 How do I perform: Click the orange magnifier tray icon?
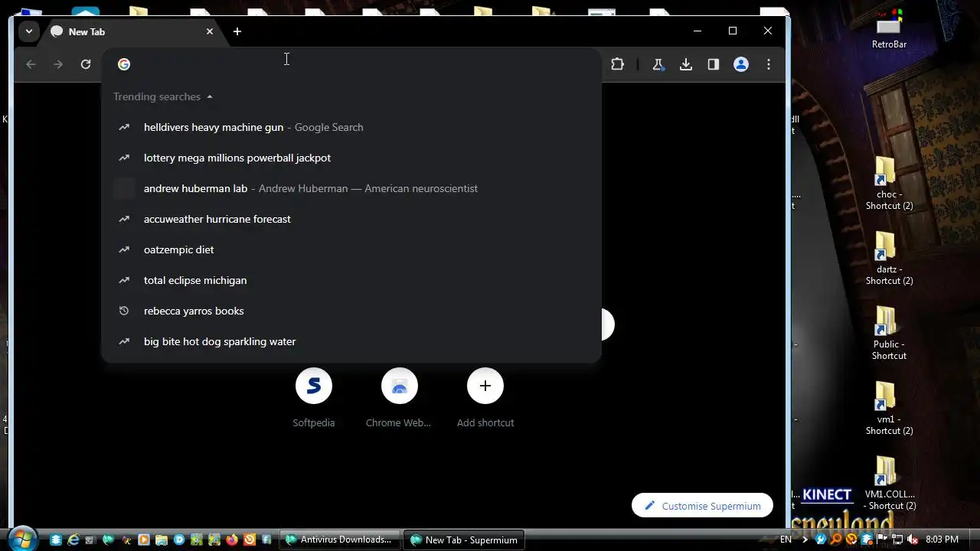tap(836, 540)
